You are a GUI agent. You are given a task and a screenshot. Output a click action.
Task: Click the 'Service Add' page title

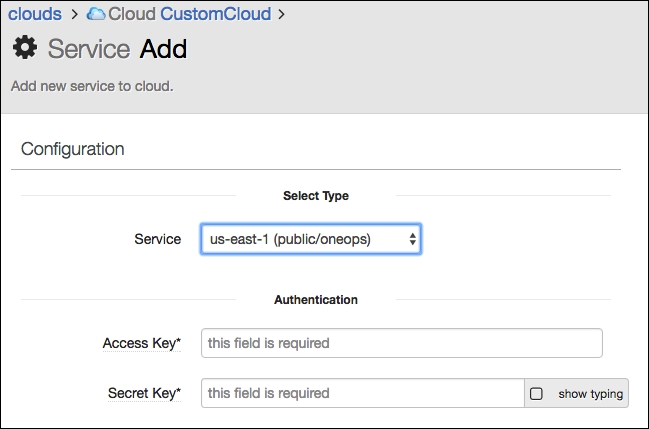click(x=117, y=48)
